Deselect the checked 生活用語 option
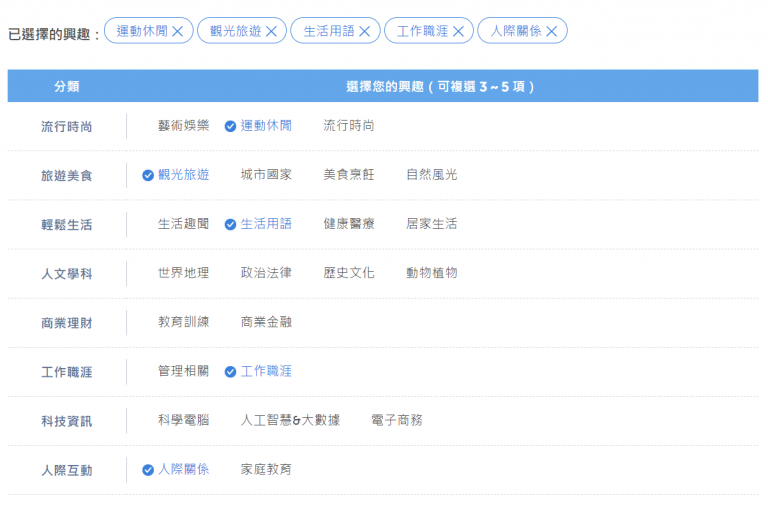Screen dimensions: 768x516 click(259, 224)
